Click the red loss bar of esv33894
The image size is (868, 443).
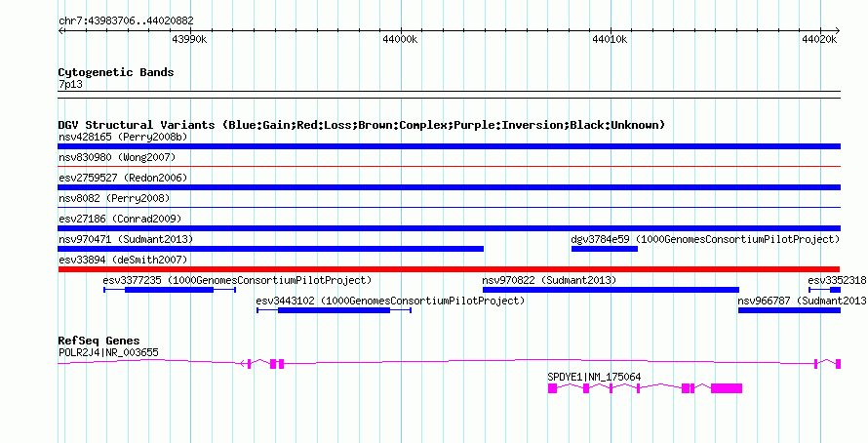449,269
